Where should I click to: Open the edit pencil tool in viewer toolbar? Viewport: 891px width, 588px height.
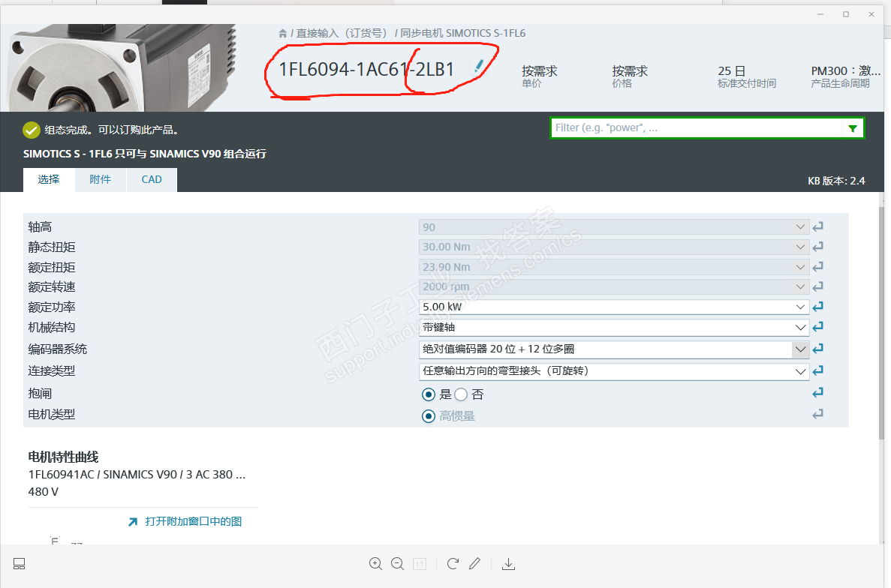[x=475, y=563]
